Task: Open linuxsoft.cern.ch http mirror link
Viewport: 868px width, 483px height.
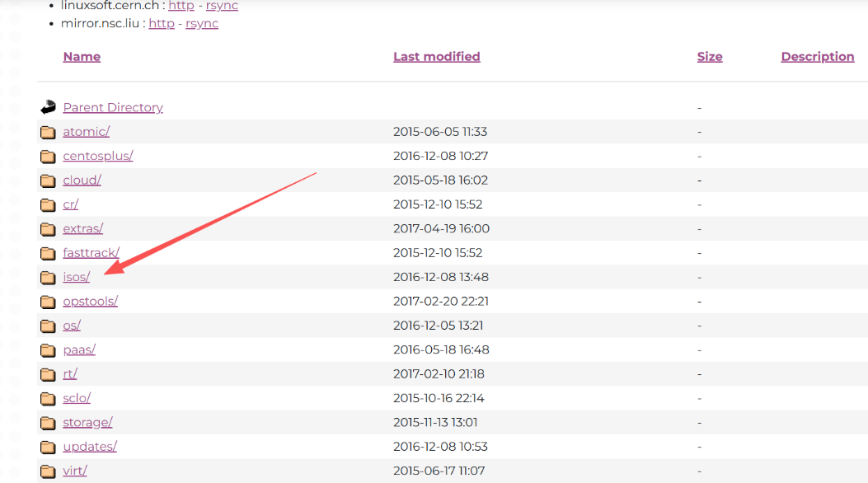Action: [181, 6]
